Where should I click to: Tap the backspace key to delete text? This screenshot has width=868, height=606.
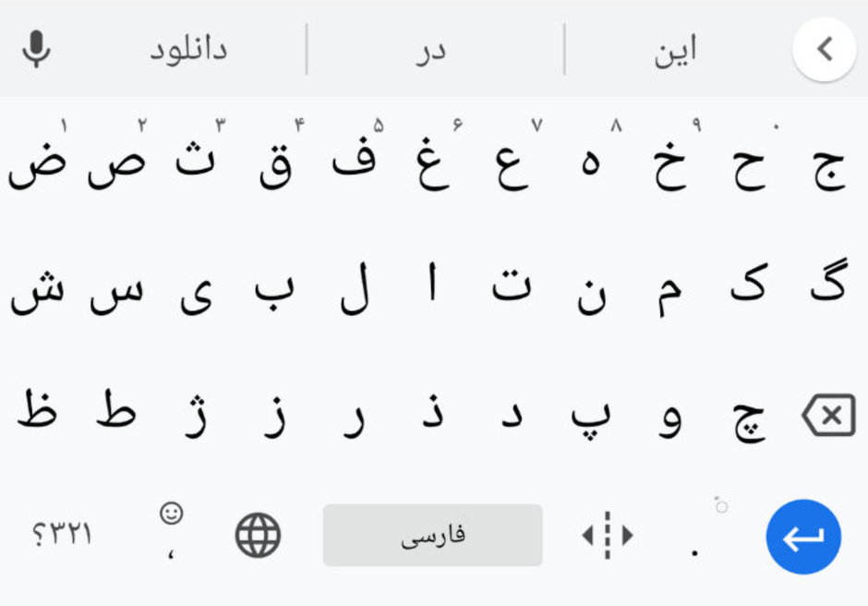(x=828, y=414)
